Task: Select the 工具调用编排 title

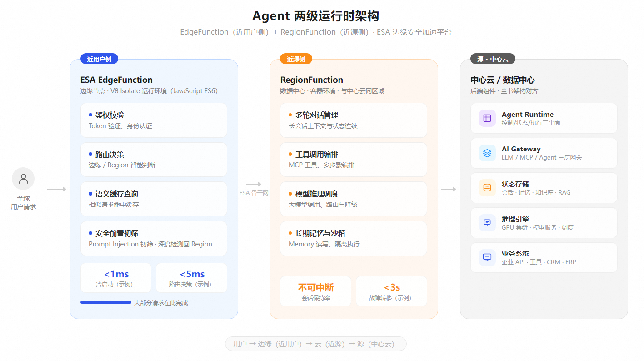Action: (317, 155)
